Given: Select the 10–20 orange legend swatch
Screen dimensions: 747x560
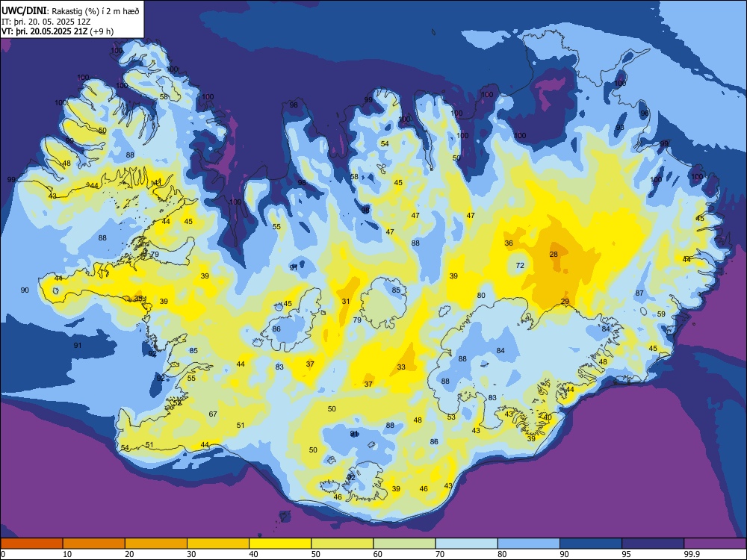Looking at the screenshot, I should [x=94, y=544].
